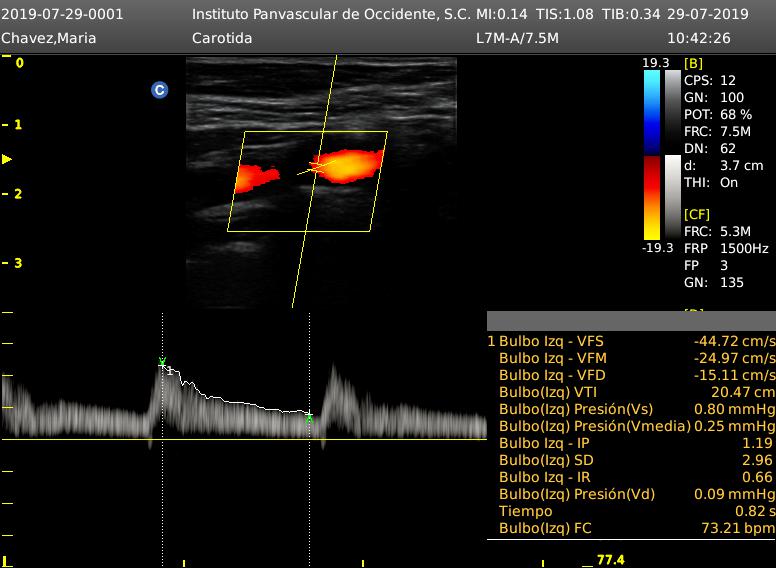Click the depth scale 2 marker

click(x=18, y=193)
